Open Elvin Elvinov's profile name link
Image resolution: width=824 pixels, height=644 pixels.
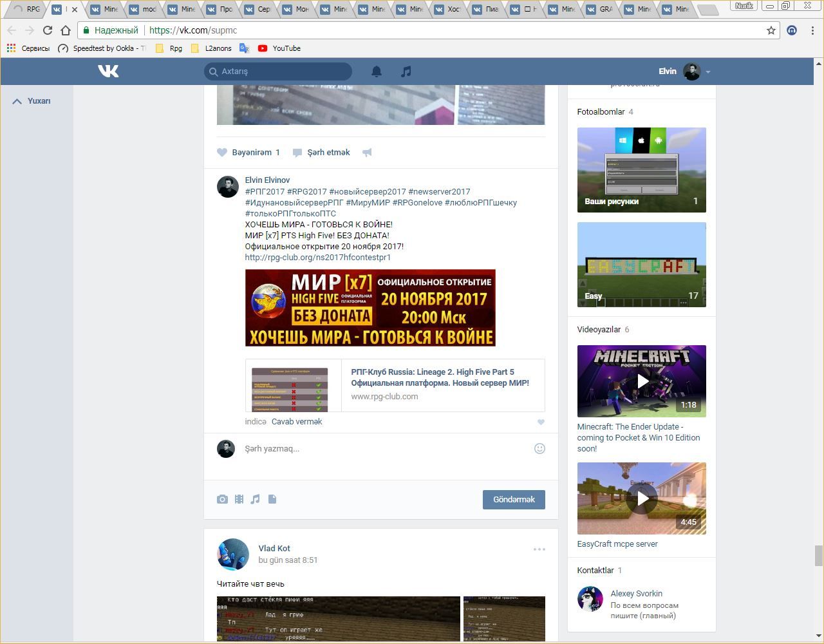[x=267, y=180]
